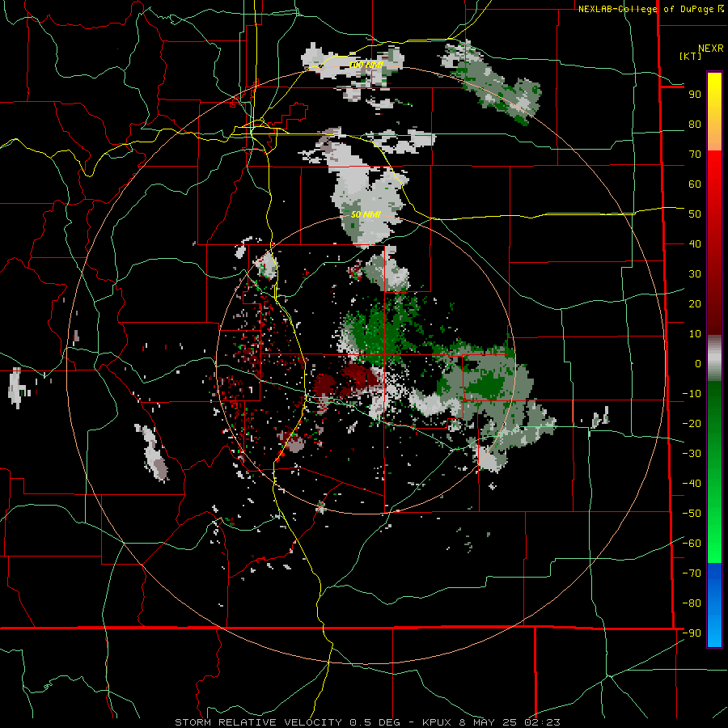The height and width of the screenshot is (728, 728).
Task: Select the 100 NMI range ring label
Action: pyautogui.click(x=366, y=65)
